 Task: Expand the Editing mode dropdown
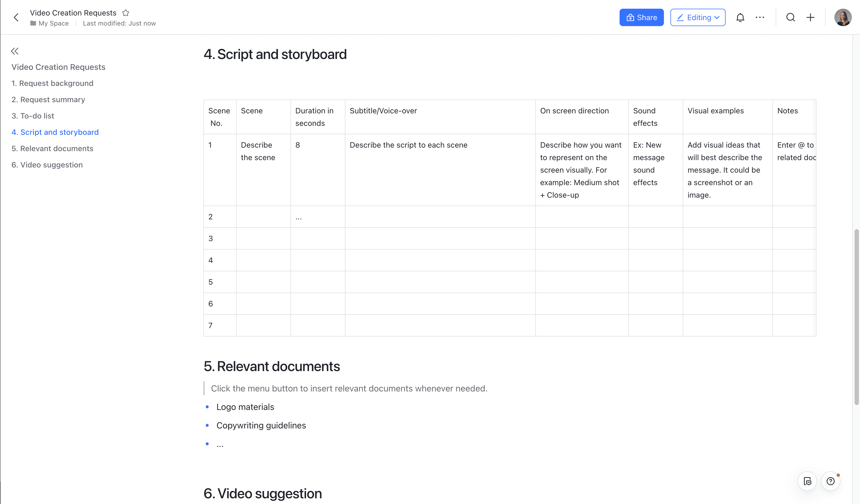[698, 17]
